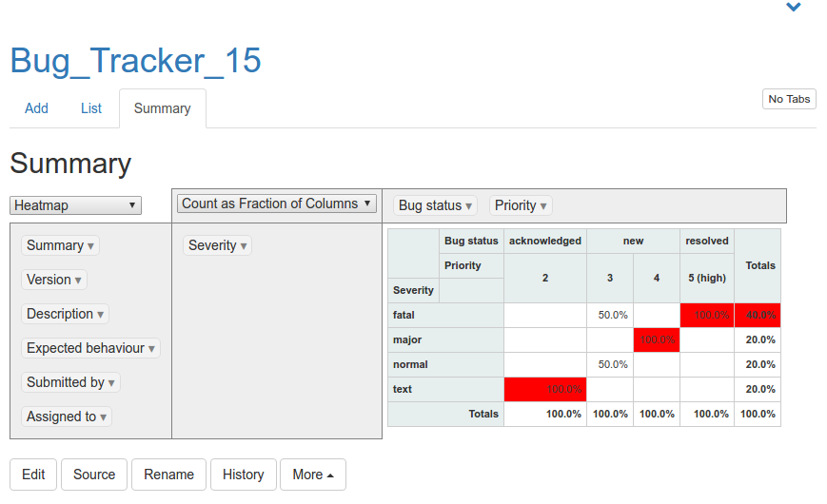Expand the Bug status attribute filter

pyautogui.click(x=468, y=206)
